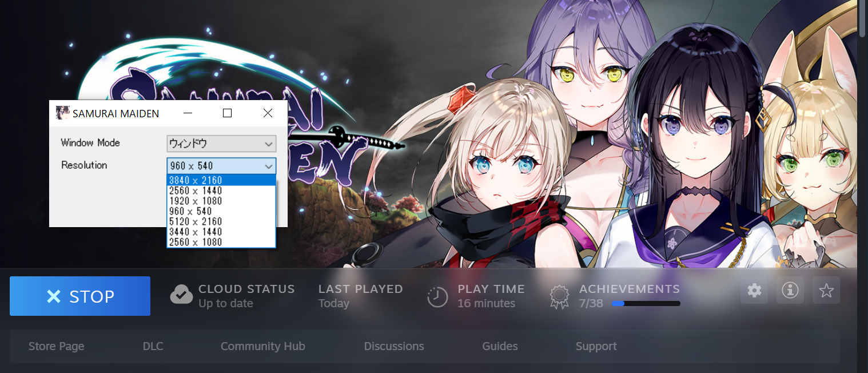Image resolution: width=868 pixels, height=373 pixels.
Task: Click the information circle icon
Action: (x=790, y=291)
